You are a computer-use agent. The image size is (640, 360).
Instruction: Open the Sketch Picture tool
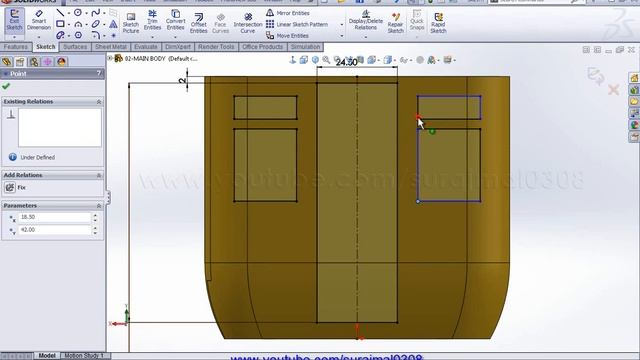click(x=131, y=23)
